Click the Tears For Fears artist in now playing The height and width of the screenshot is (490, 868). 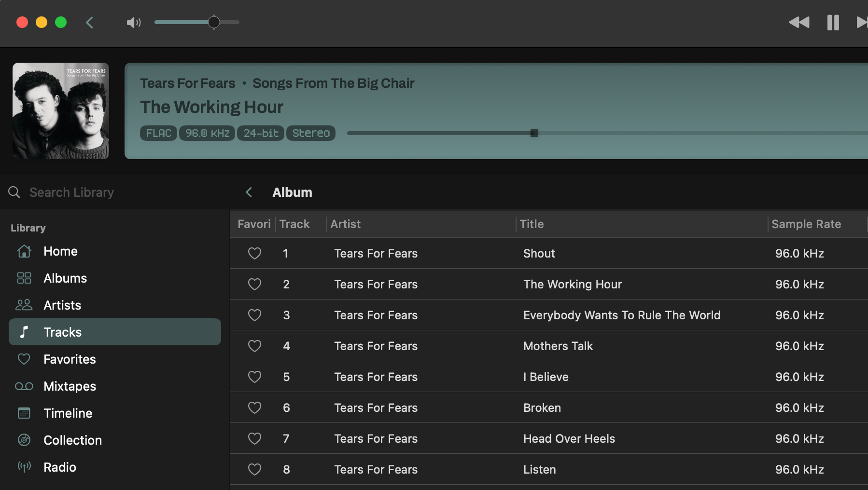point(188,83)
